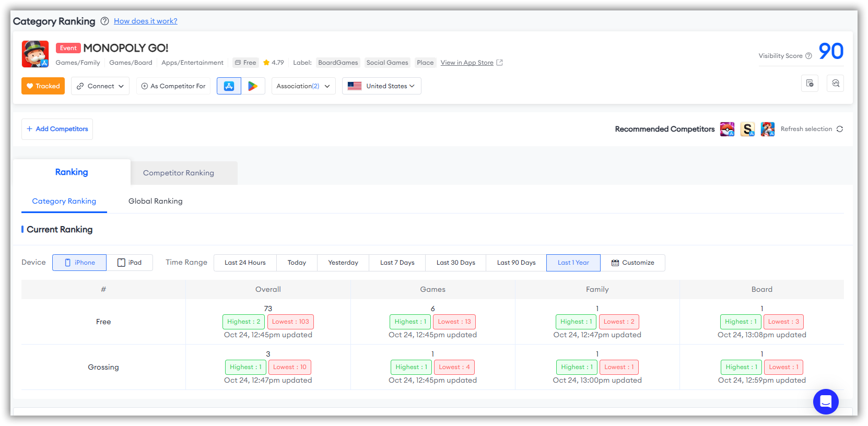This screenshot has width=868, height=426.
Task: Select the Google Play platform icon
Action: [253, 86]
